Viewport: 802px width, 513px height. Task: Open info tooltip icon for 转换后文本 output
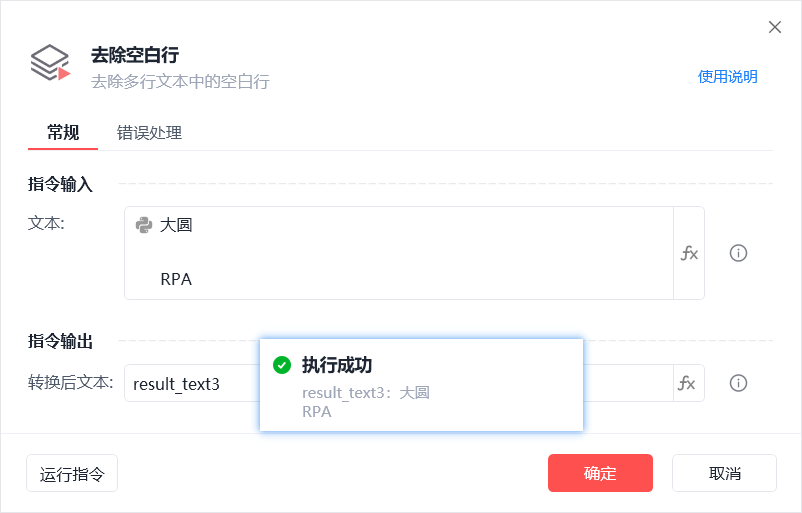(x=738, y=383)
